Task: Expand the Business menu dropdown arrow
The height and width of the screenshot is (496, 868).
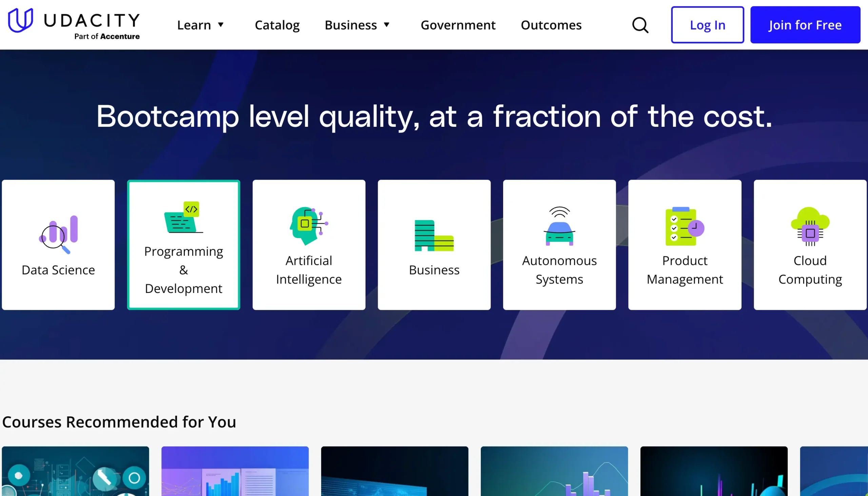Action: pos(387,25)
